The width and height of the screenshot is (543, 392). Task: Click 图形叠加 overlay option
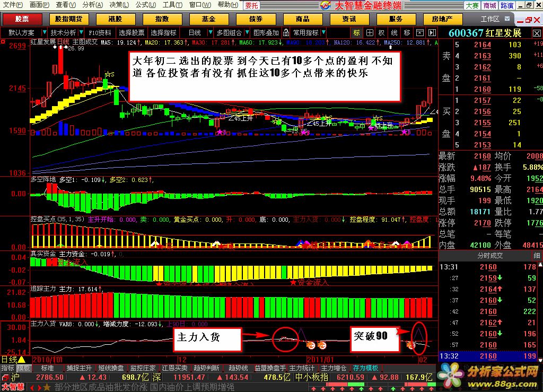[x=266, y=32]
